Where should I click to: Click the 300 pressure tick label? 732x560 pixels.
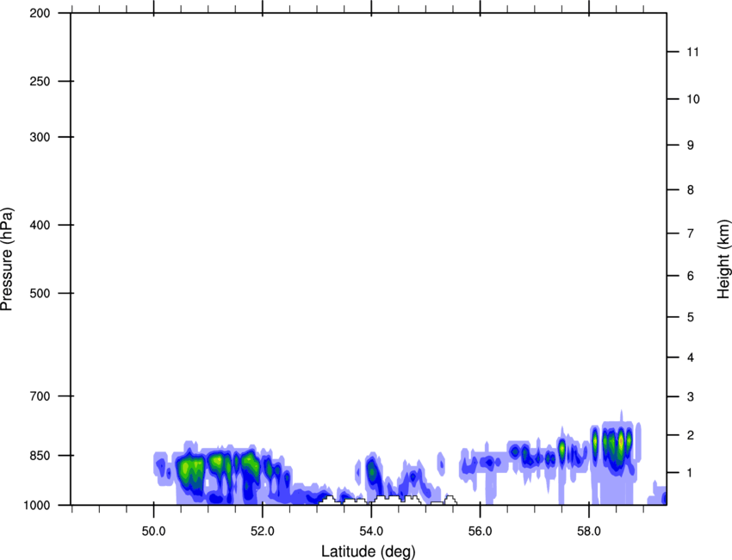(40, 137)
